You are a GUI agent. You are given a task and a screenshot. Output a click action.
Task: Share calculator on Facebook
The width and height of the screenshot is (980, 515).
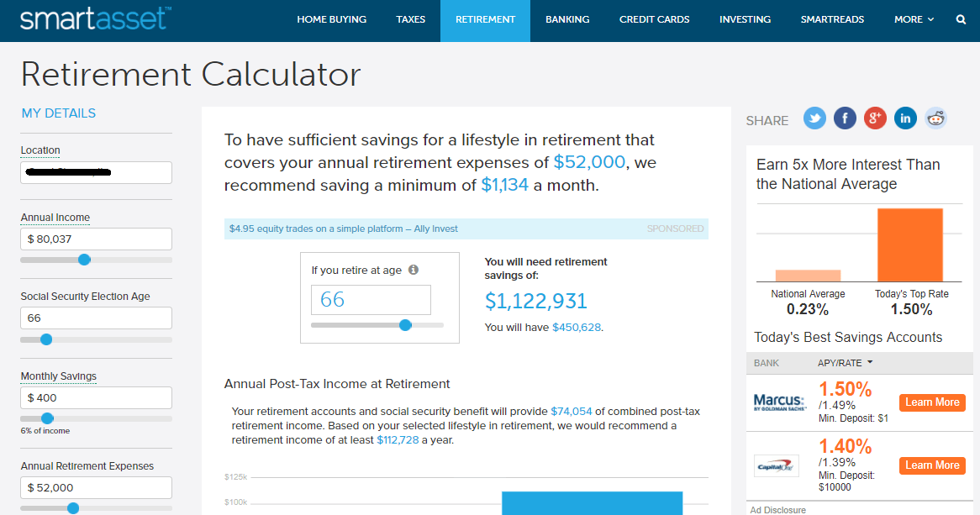845,118
